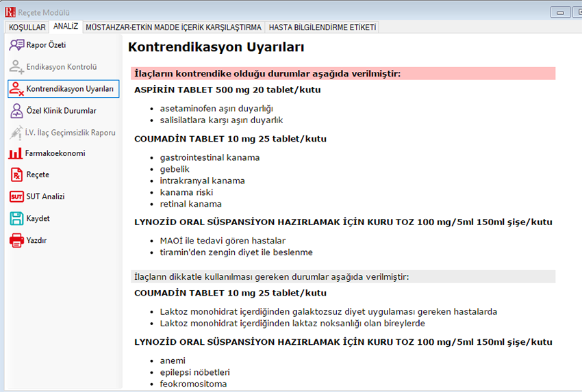Click the first COUMADİN TABLET 10 mg heading

coord(230,139)
